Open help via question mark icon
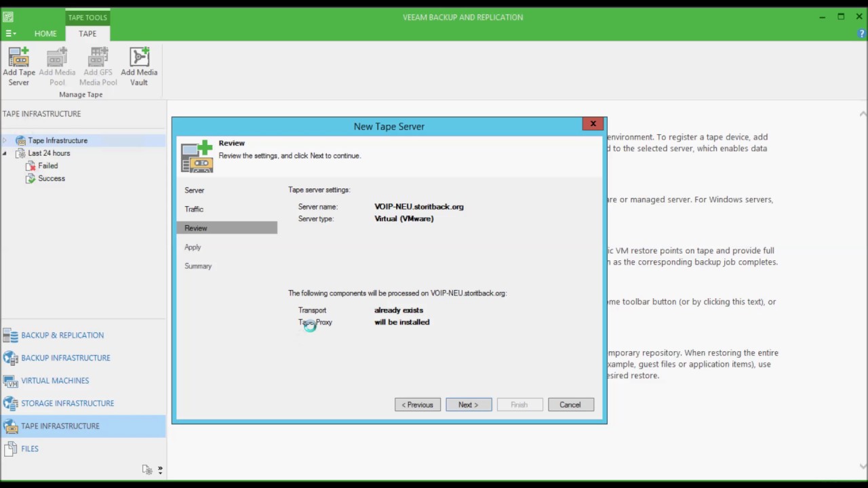Image resolution: width=868 pixels, height=488 pixels. (x=862, y=33)
